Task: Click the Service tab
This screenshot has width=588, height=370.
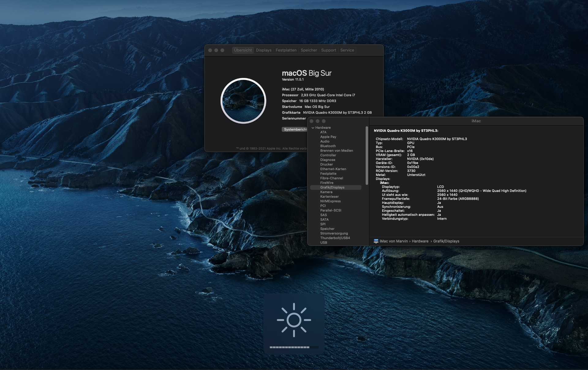Action: (347, 50)
